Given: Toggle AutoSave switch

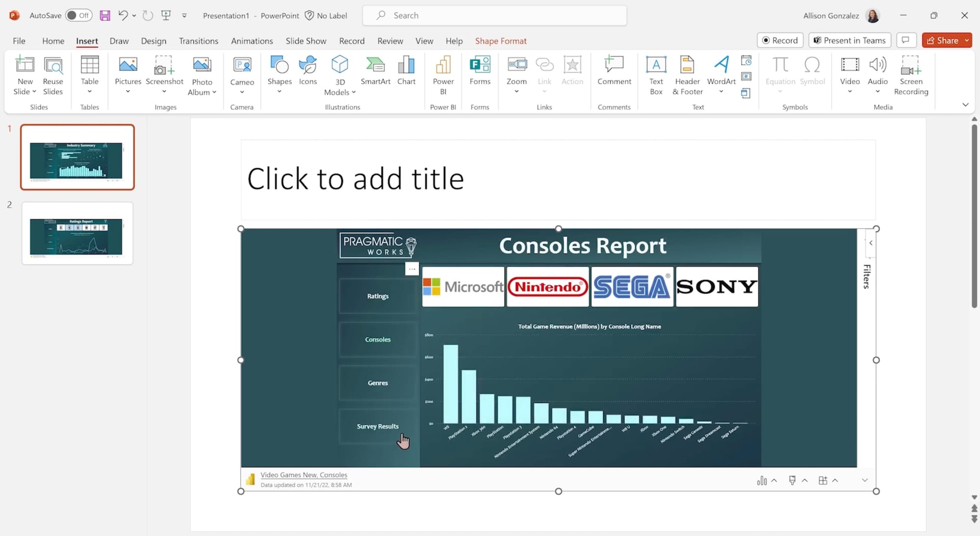Looking at the screenshot, I should (78, 15).
